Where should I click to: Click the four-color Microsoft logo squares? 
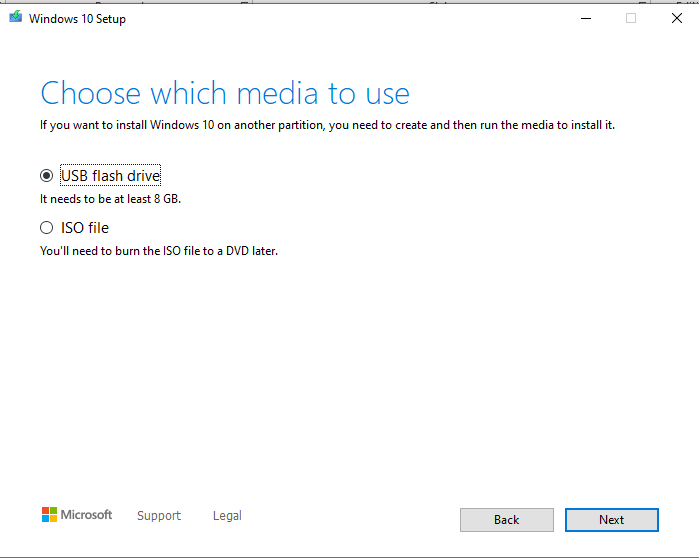point(49,515)
